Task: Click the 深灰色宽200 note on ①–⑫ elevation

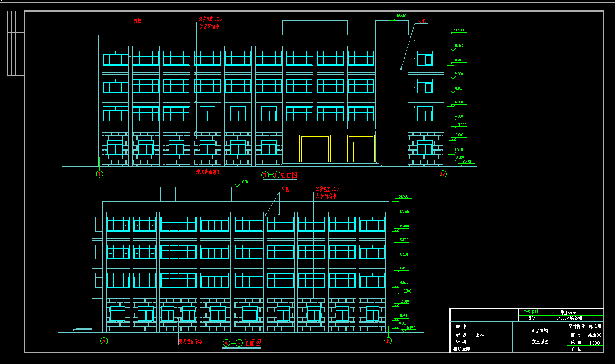Action: tap(210, 20)
